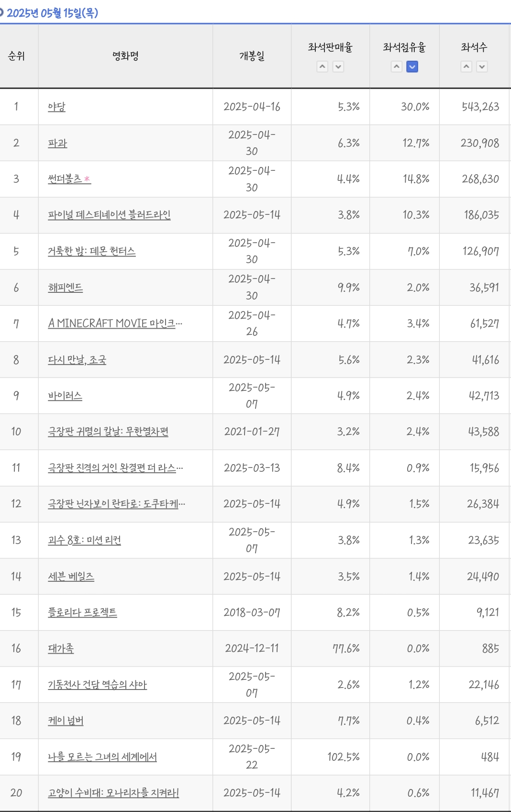Viewport: 511px width, 812px height.
Task: Open 거룩한 밤: 데몬 헌터스 link
Action: click(x=91, y=251)
